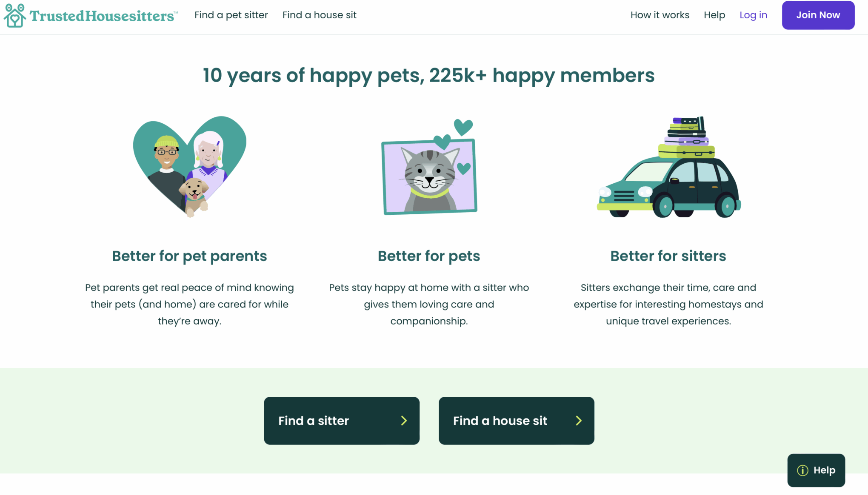The height and width of the screenshot is (495, 868).
Task: Open Find a house sit menu item
Action: (x=319, y=15)
